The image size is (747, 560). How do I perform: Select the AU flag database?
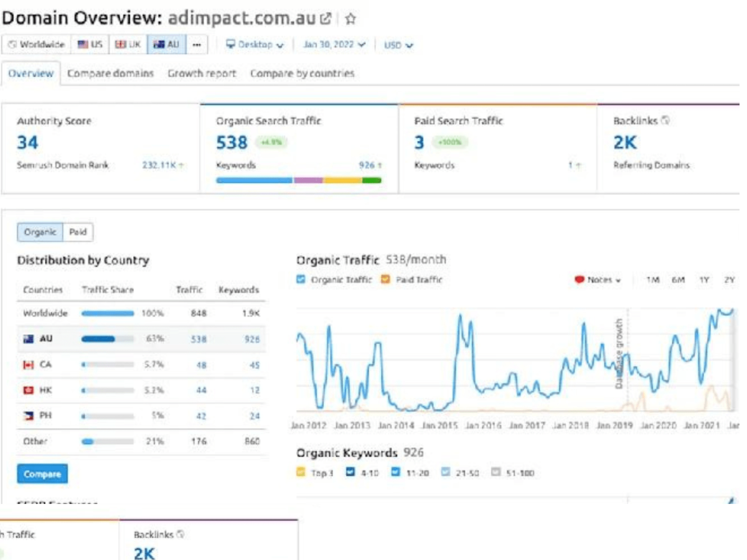coord(166,45)
